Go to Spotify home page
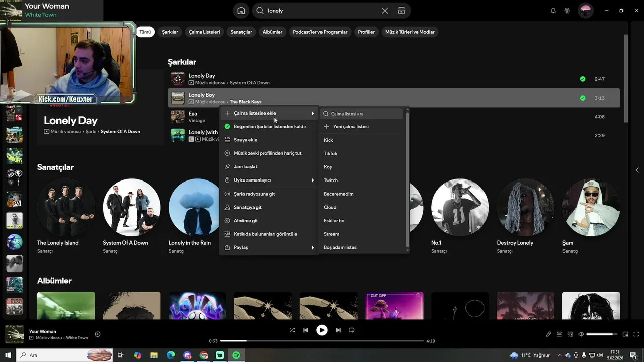The width and height of the screenshot is (644, 362). pyautogui.click(x=241, y=11)
